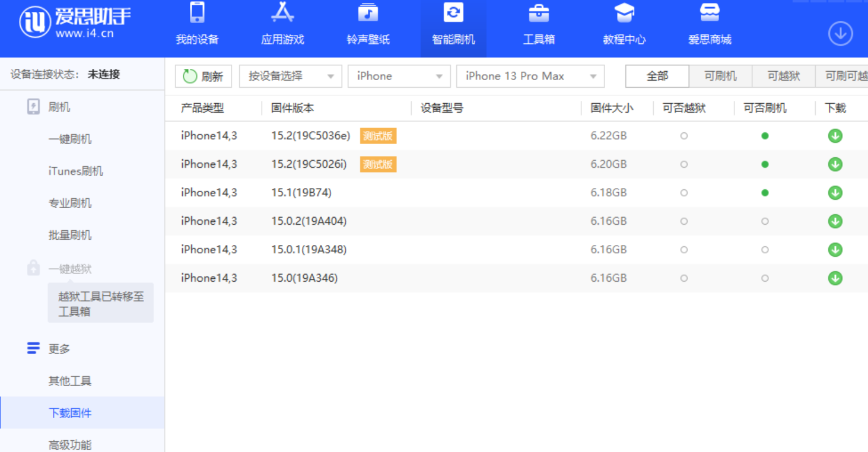Click the 刷新 refresh button
This screenshot has width=868, height=452.
204,76
